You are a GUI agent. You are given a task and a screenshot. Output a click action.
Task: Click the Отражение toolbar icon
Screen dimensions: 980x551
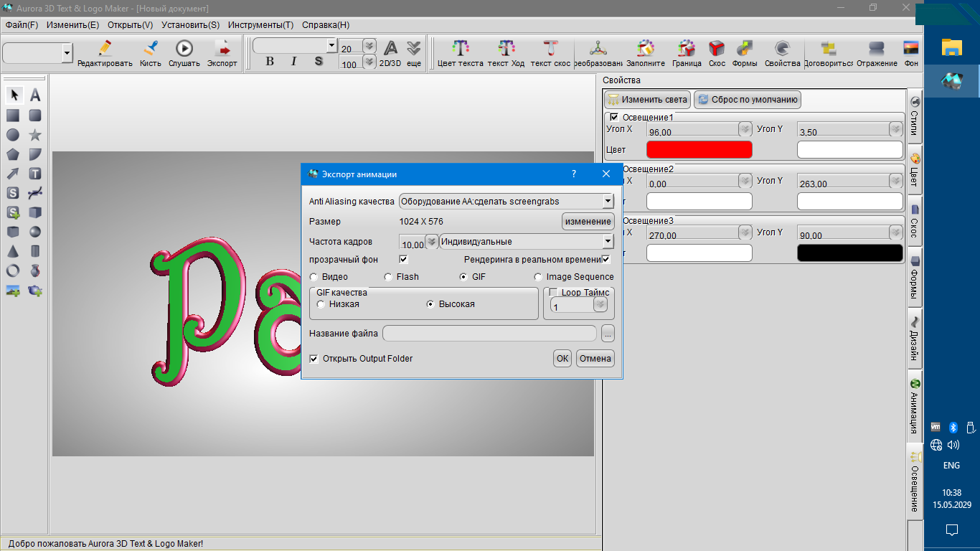tap(876, 53)
